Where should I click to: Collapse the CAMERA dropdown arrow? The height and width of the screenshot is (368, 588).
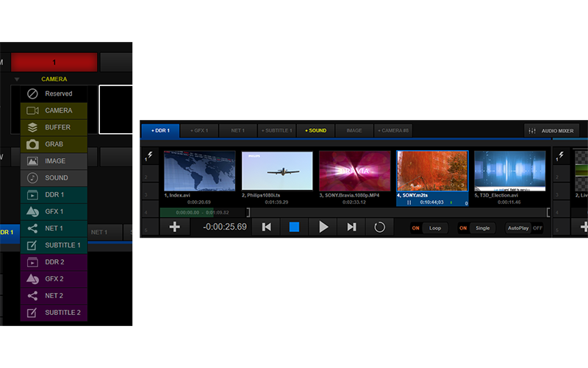click(17, 79)
